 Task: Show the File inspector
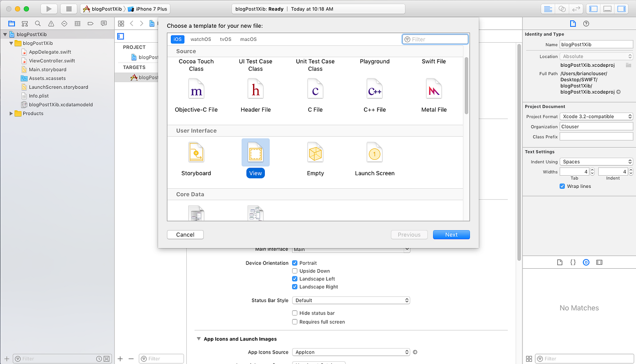click(x=573, y=24)
